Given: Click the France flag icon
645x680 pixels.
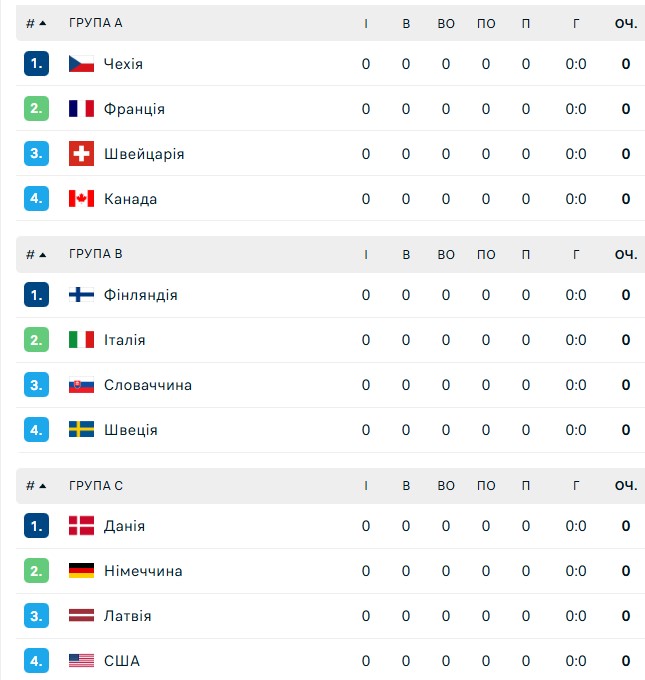Looking at the screenshot, I should [81, 109].
